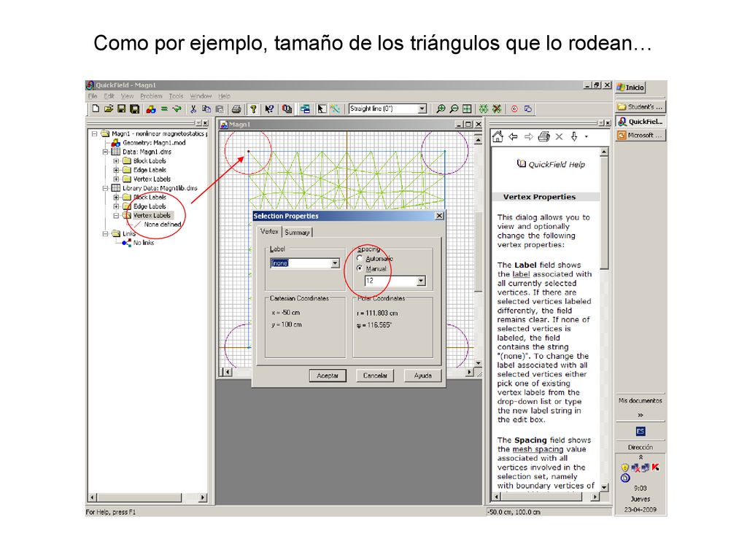This screenshot has width=747, height=560.
Task: Collapse the Magn1 root tree node
Action: (x=94, y=134)
